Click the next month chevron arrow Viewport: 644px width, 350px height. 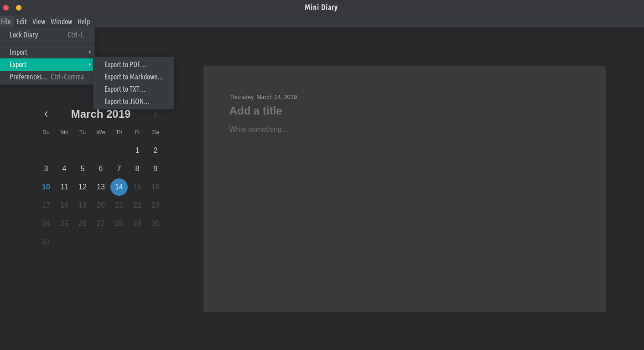tap(156, 114)
